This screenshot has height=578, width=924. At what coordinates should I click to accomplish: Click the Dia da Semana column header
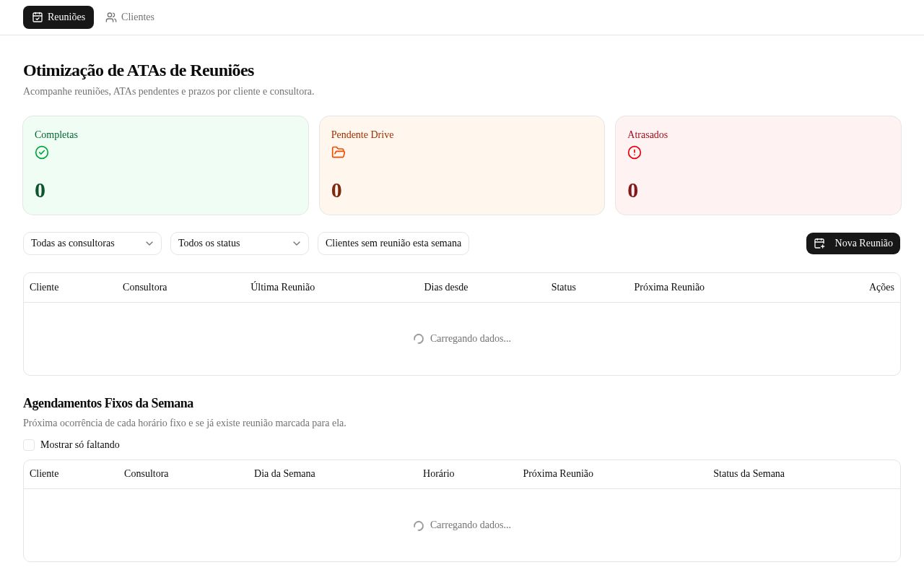pyautogui.click(x=284, y=474)
